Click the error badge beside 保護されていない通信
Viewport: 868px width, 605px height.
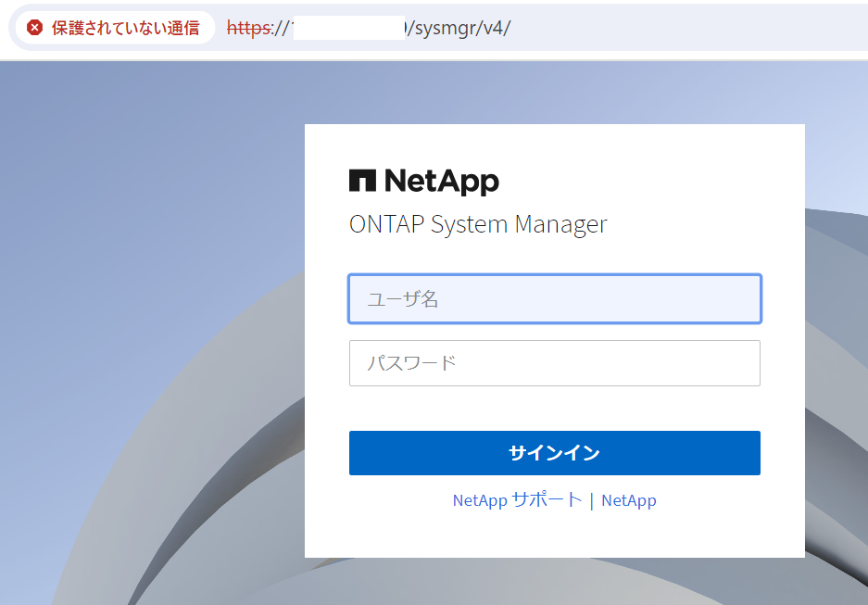[35, 28]
